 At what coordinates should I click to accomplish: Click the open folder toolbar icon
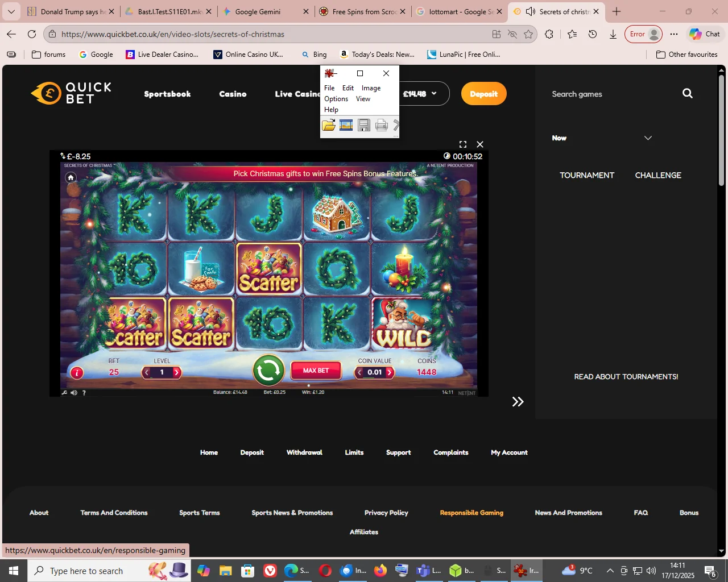pos(329,126)
